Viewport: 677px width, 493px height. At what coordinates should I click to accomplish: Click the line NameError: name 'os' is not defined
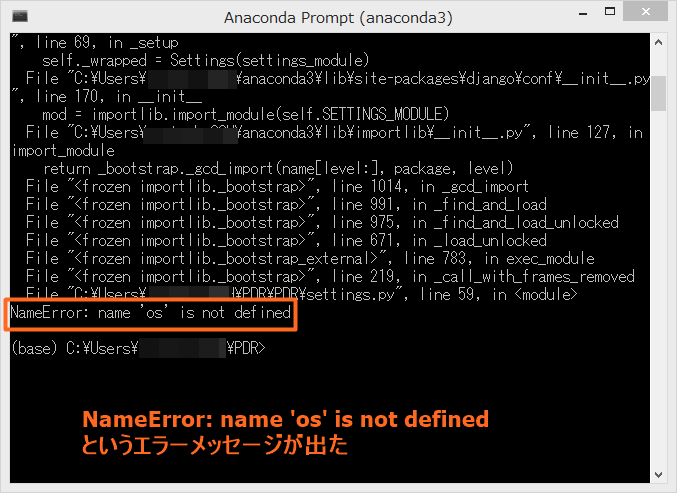click(x=151, y=312)
